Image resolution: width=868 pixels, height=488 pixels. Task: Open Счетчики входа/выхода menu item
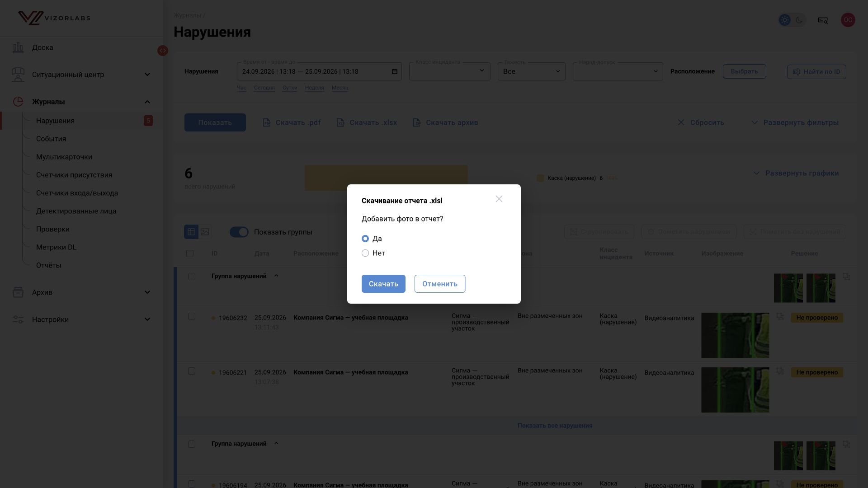point(77,193)
